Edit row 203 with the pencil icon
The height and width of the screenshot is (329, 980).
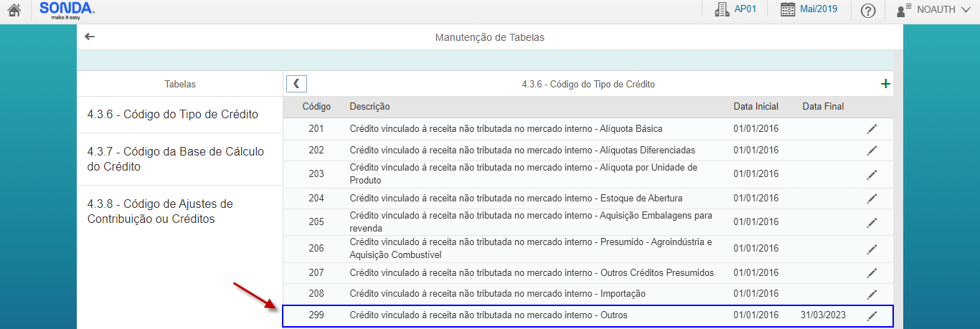pos(872,174)
